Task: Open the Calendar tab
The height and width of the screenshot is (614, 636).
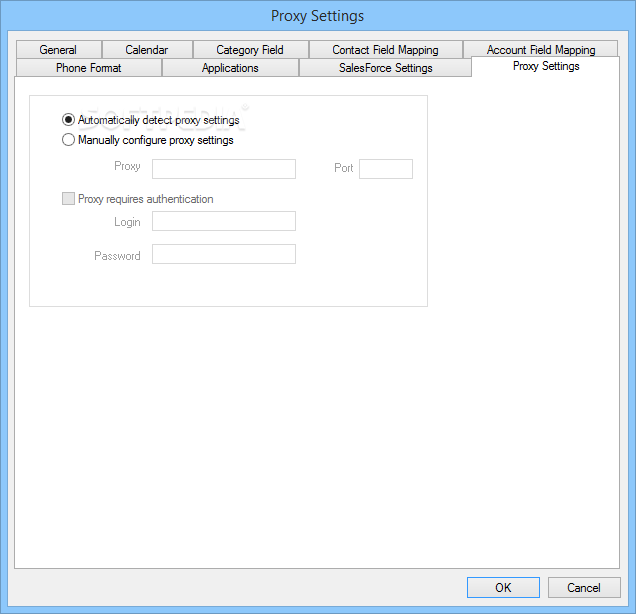Action: point(147,49)
